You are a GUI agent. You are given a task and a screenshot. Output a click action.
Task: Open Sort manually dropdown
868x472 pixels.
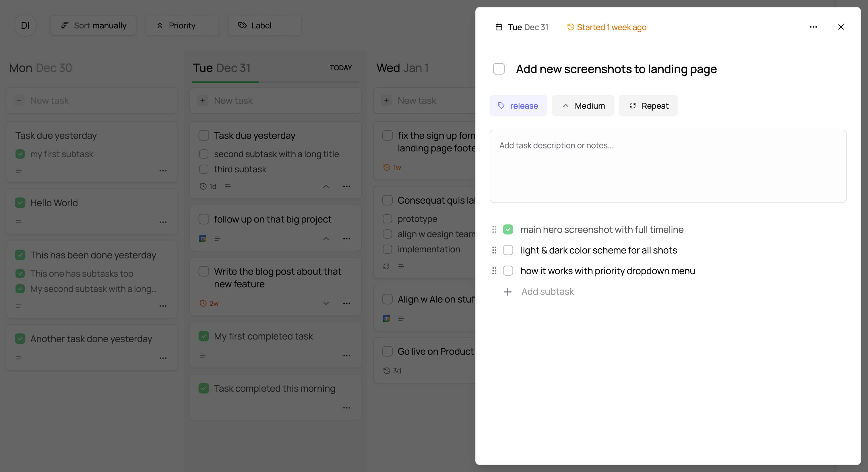pos(93,25)
